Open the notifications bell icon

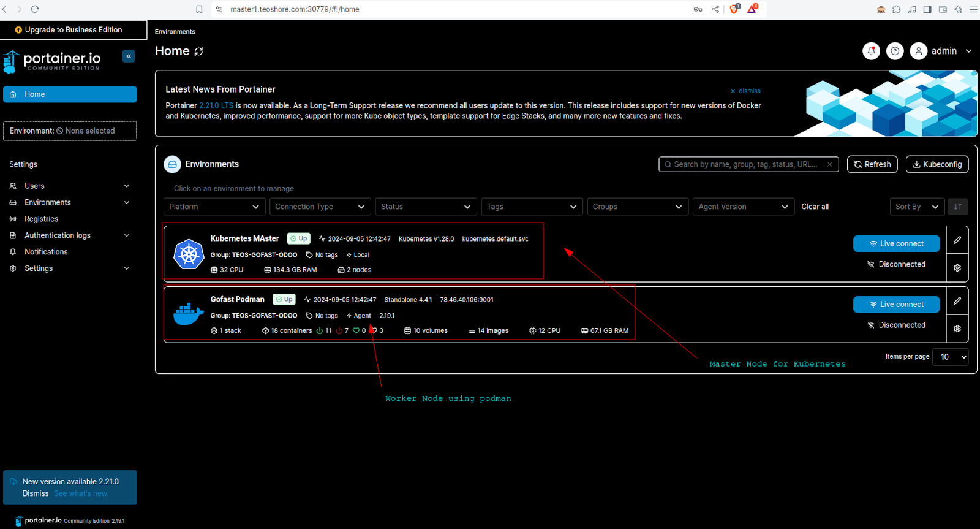pos(871,51)
